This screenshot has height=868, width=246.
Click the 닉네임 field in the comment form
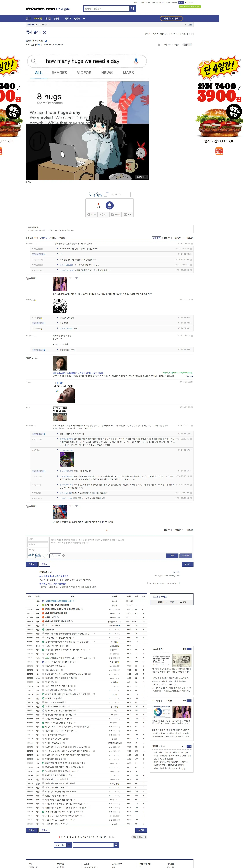[38, 539]
